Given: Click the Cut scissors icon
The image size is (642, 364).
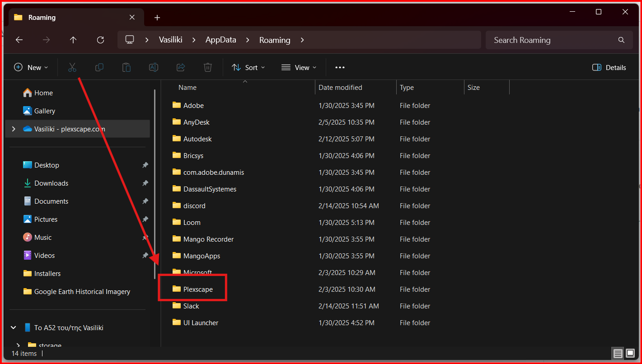Looking at the screenshot, I should [72, 67].
